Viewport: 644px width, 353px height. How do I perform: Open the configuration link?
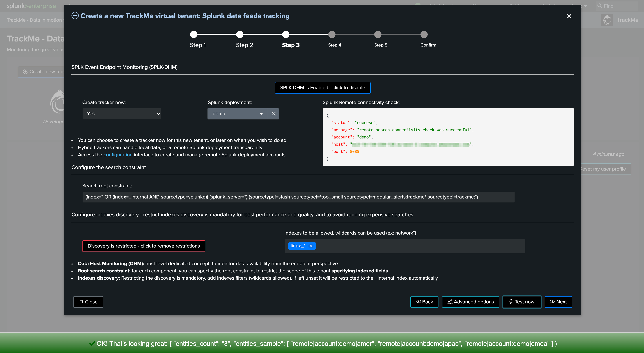pyautogui.click(x=118, y=155)
